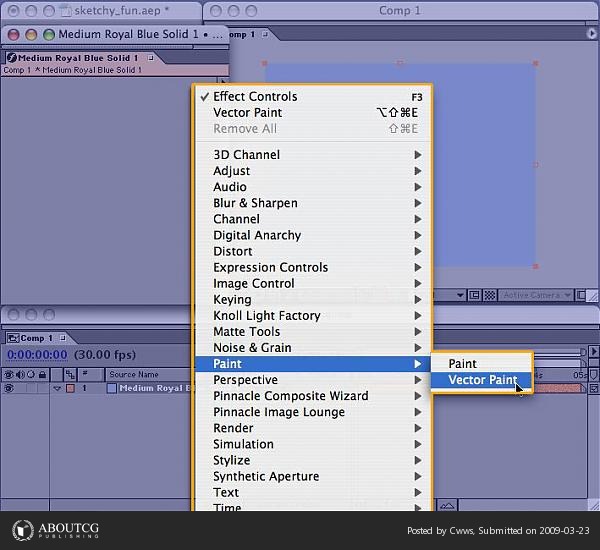Click the region of interest icon in Comp viewer
600x550 pixels.
click(x=581, y=295)
